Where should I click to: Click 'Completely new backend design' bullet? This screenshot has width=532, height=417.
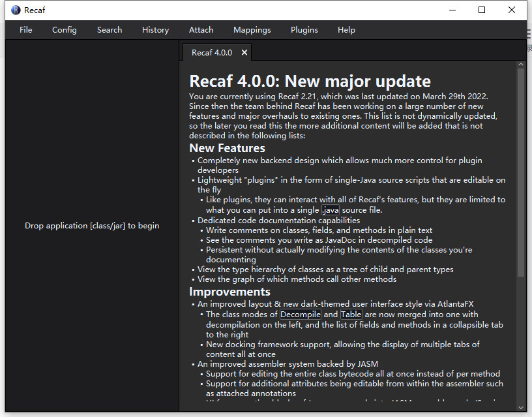[340, 165]
